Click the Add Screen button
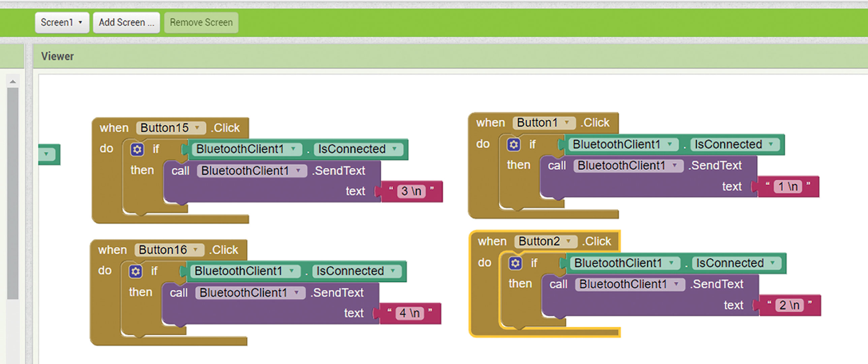The height and width of the screenshot is (364, 868). [126, 23]
